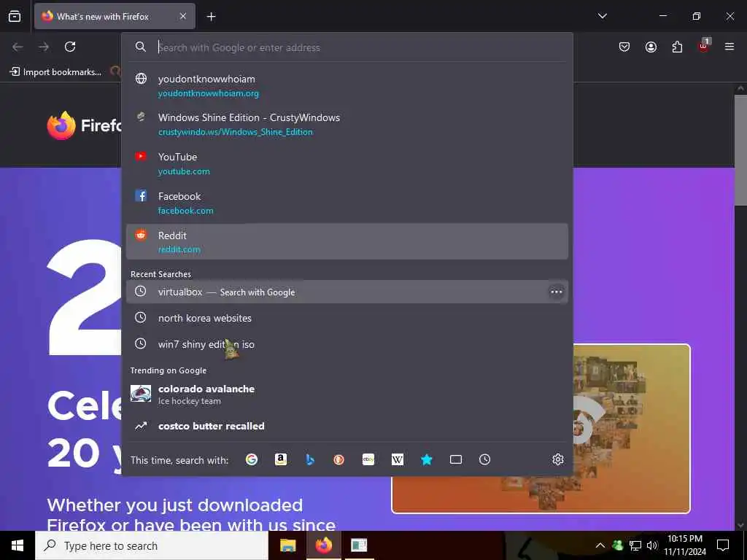Open the volume tray icon
The height and width of the screenshot is (560, 747).
tap(651, 545)
